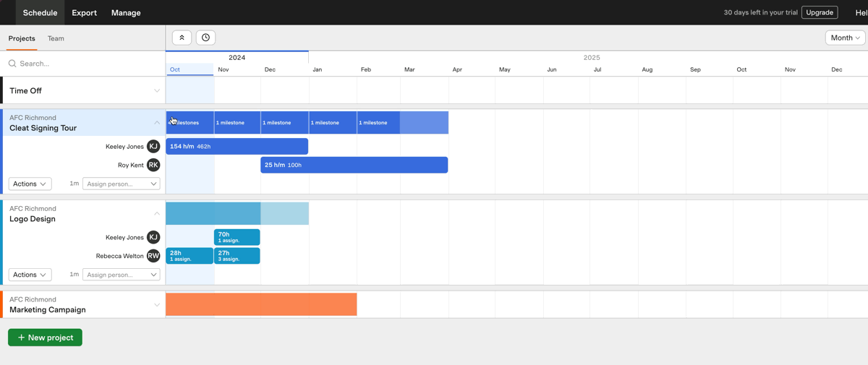Image resolution: width=868 pixels, height=365 pixels.
Task: Open Actions dropdown for Logo Design
Action: [x=30, y=275]
